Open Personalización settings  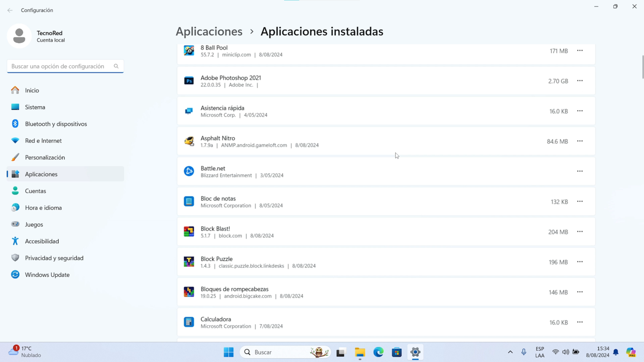coord(65,157)
